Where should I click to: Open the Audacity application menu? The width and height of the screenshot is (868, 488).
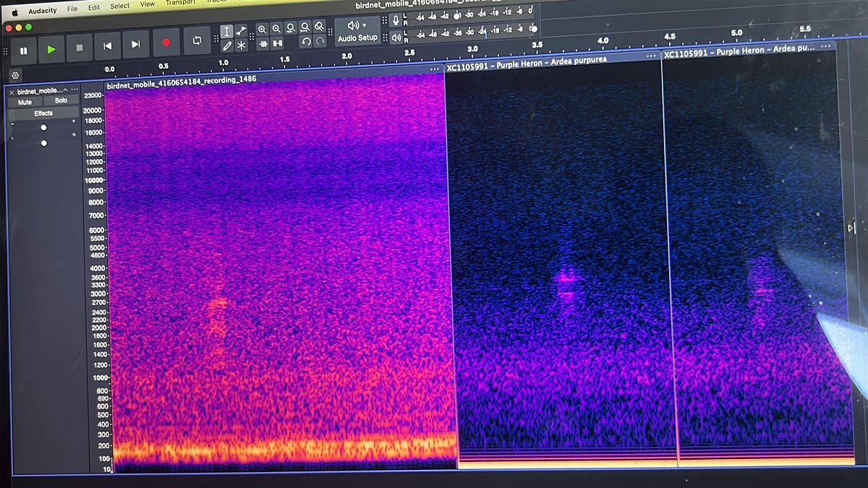pos(43,11)
